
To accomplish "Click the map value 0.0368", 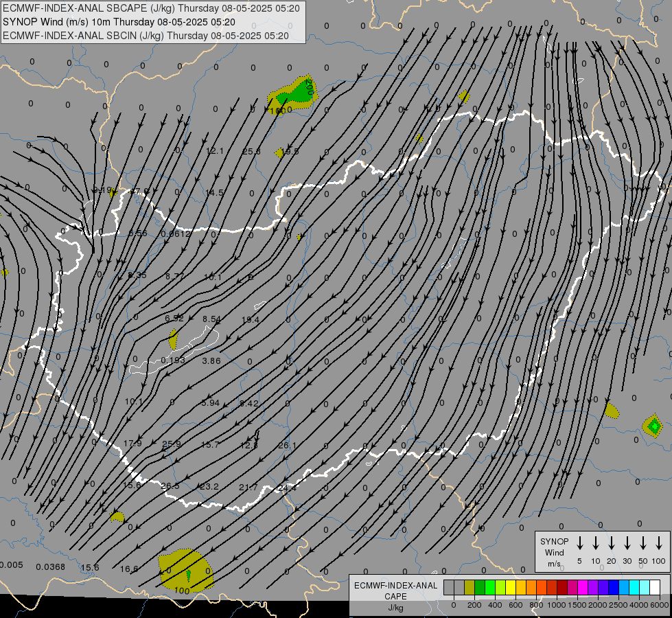I will coord(51,566).
